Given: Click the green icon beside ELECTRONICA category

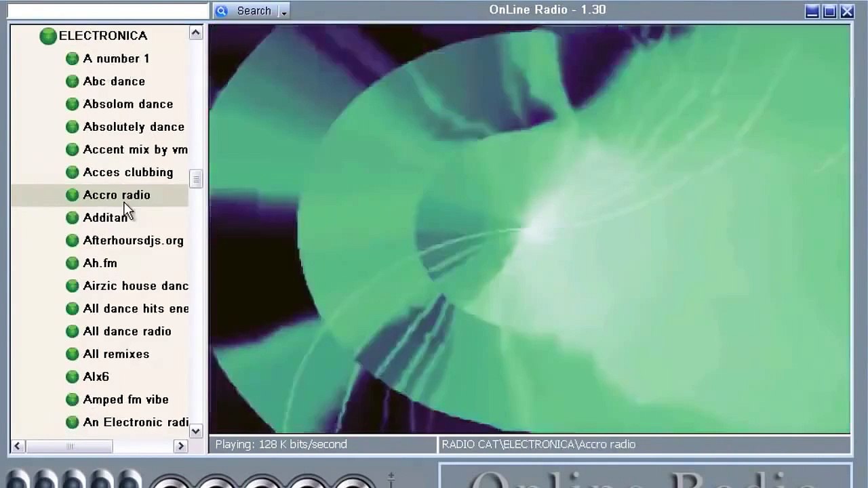Looking at the screenshot, I should click(x=47, y=36).
